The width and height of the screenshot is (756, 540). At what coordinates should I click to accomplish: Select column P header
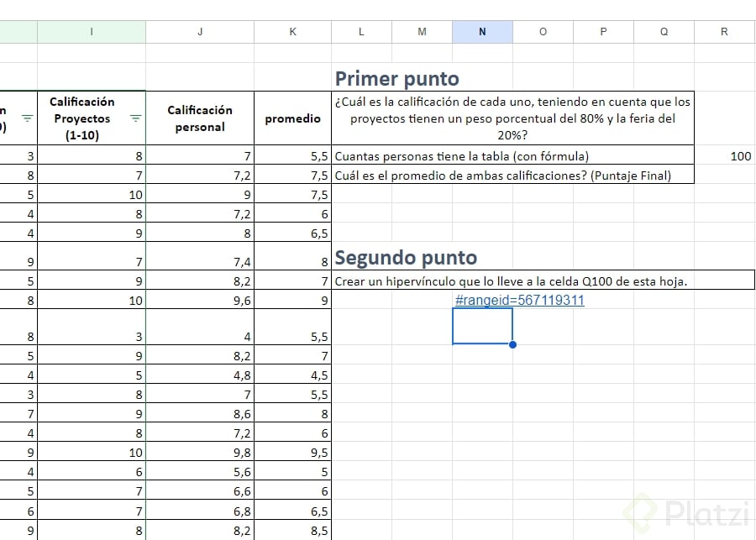click(603, 32)
